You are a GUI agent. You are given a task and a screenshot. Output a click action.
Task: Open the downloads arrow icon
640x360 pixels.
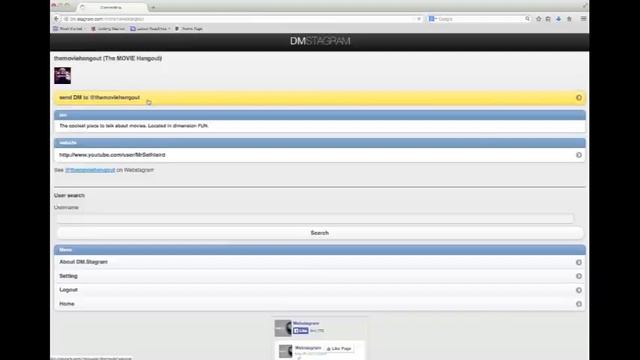point(558,19)
